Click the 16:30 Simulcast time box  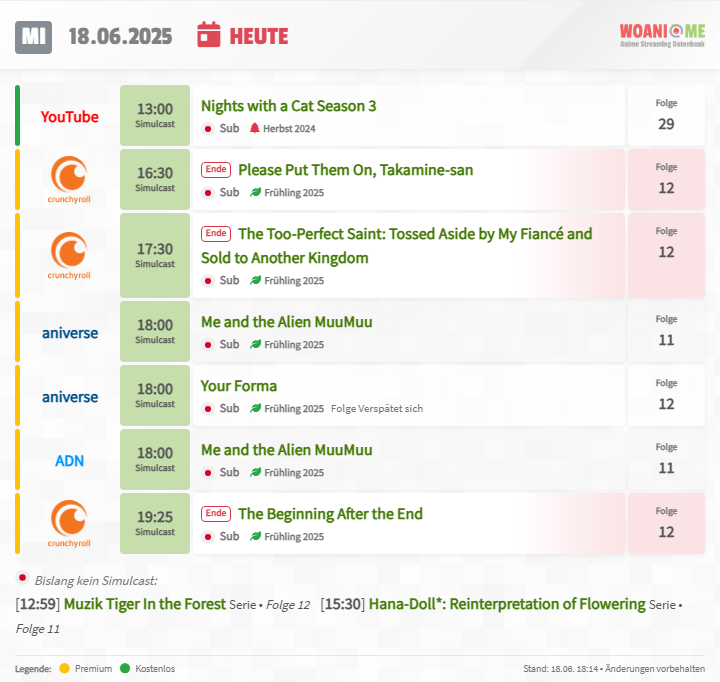tap(155, 179)
